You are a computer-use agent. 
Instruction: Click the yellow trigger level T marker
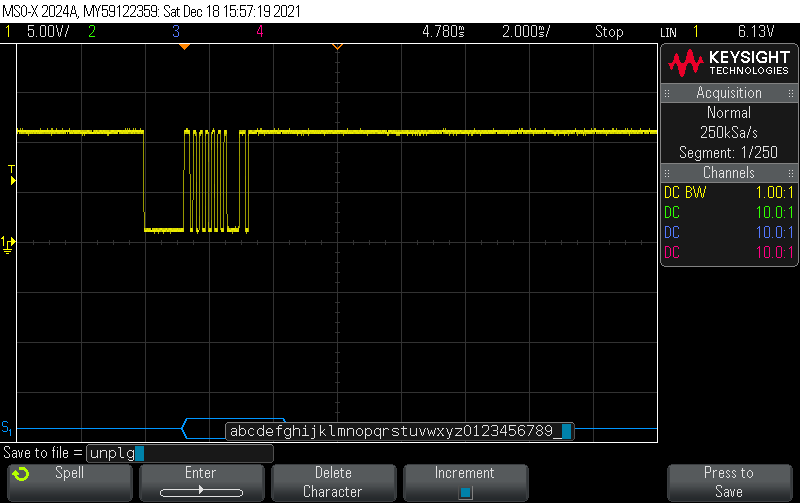12,175
